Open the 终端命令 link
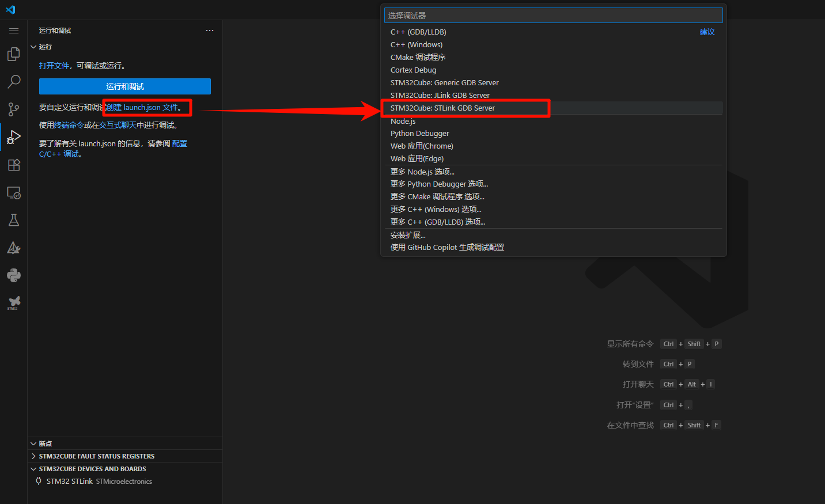Screen dimensions: 825x504 coord(69,125)
